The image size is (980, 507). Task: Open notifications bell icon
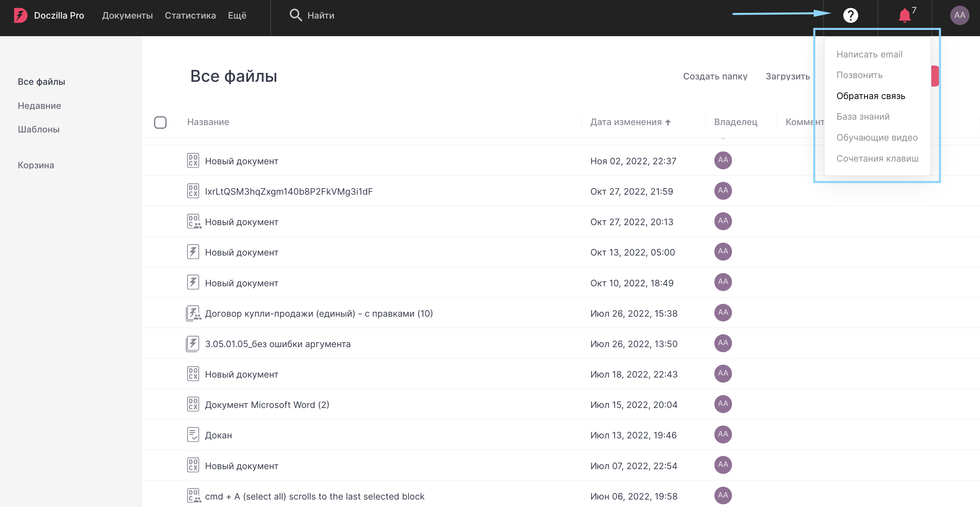(904, 15)
